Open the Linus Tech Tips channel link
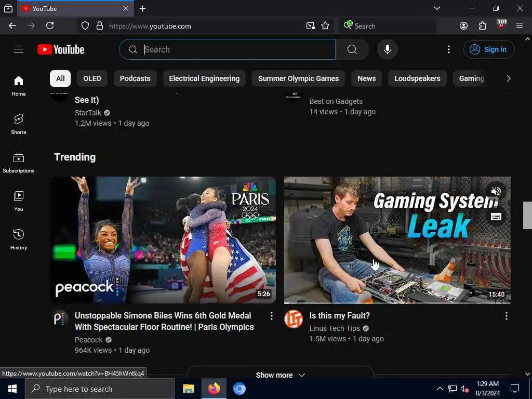532x399 pixels. click(335, 328)
